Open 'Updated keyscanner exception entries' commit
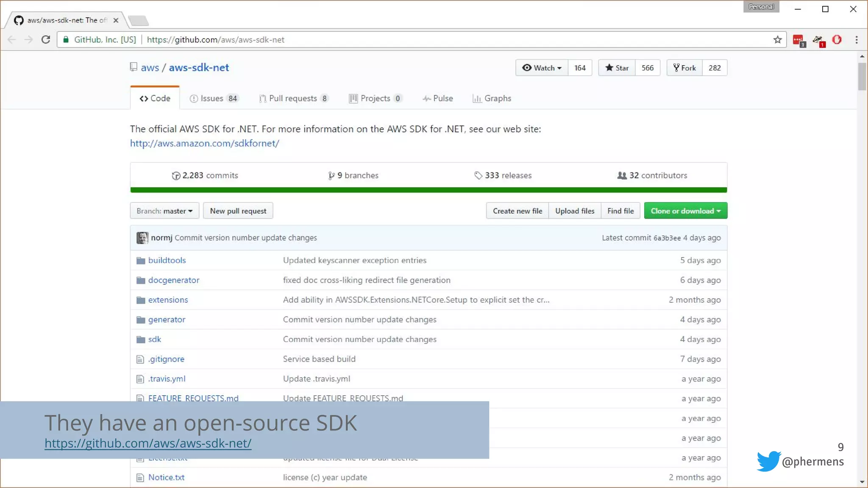This screenshot has width=868, height=488. pyautogui.click(x=354, y=261)
